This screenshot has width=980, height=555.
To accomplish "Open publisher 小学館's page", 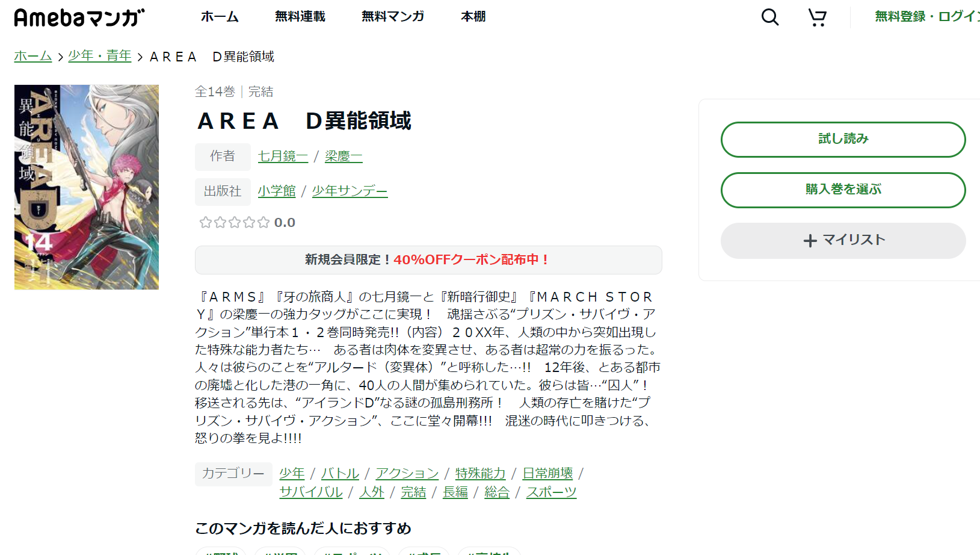I will click(x=277, y=191).
